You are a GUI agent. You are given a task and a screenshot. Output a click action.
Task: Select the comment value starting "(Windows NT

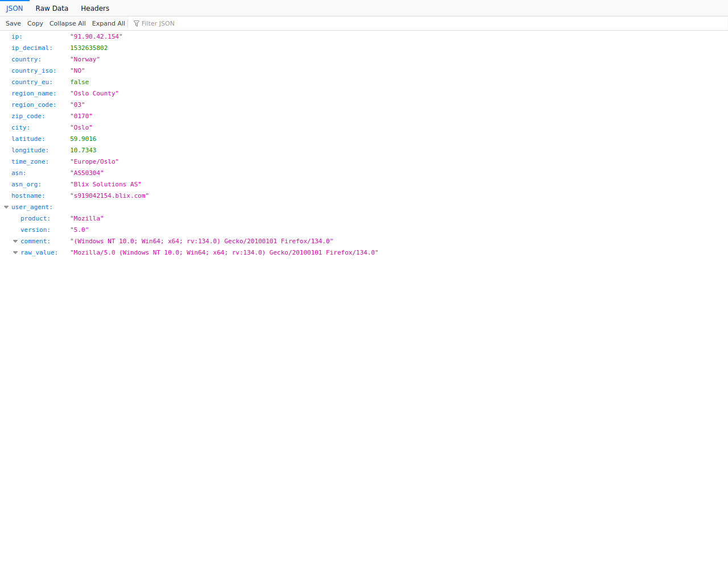coord(202,242)
